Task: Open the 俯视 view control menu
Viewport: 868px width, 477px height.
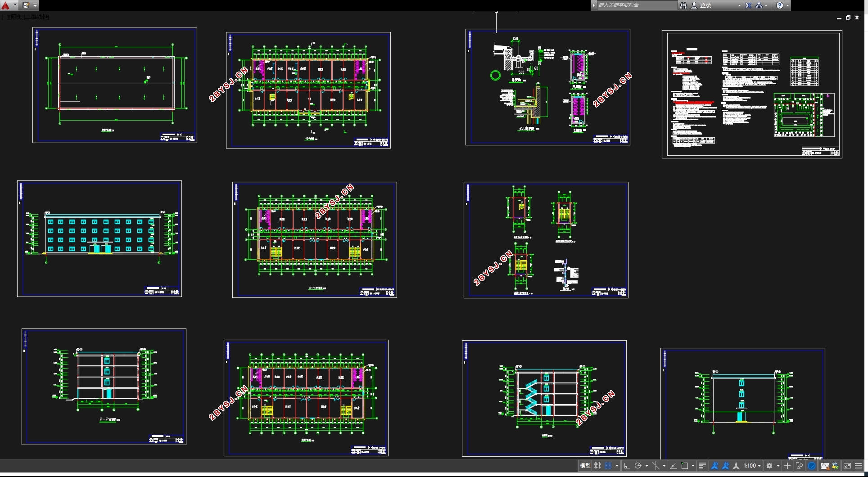Action: (x=16, y=17)
